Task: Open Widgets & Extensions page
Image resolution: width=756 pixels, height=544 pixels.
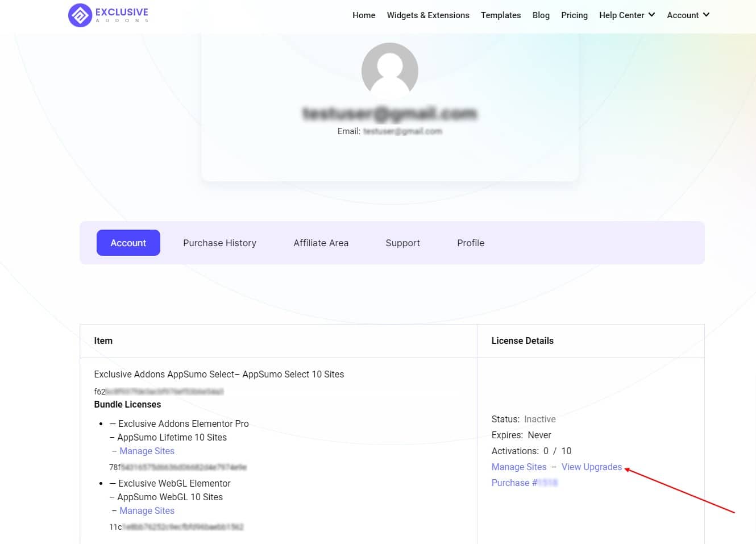Action: 428,15
